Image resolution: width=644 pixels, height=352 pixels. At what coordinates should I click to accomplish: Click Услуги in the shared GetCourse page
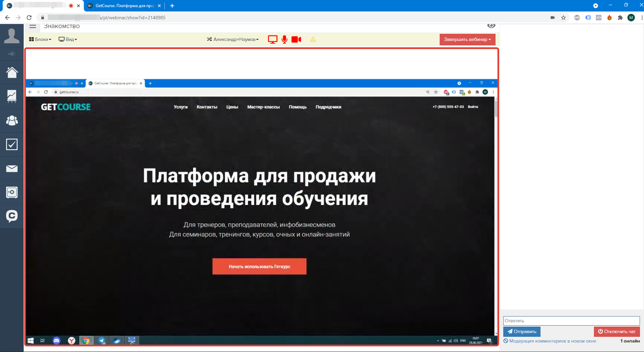point(181,107)
